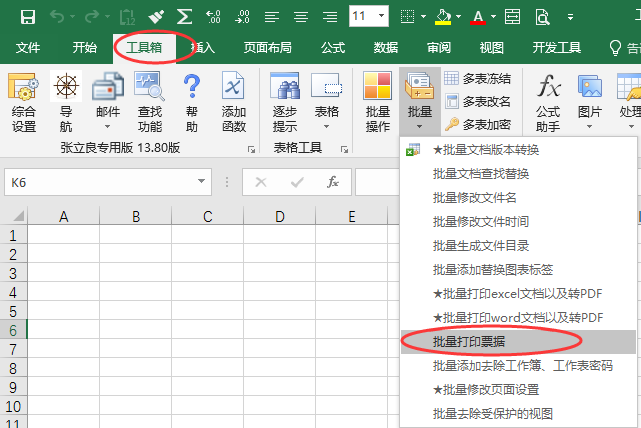The height and width of the screenshot is (428, 641).
Task: Open 综合设置 general settings icon
Action: click(23, 103)
